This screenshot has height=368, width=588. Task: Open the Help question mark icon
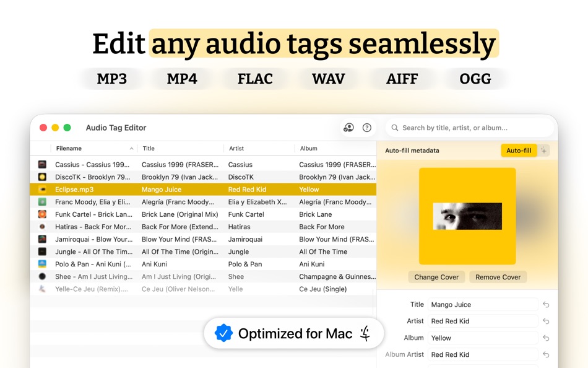coord(366,127)
